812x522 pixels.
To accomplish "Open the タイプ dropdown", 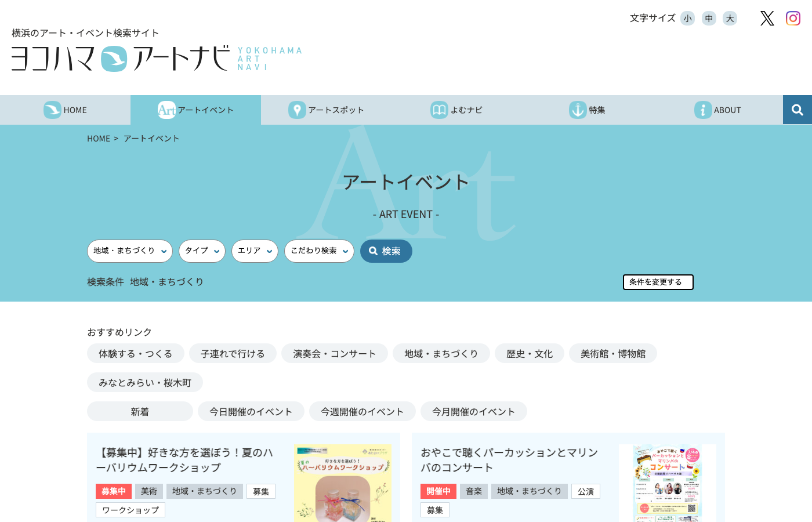I will click(202, 251).
